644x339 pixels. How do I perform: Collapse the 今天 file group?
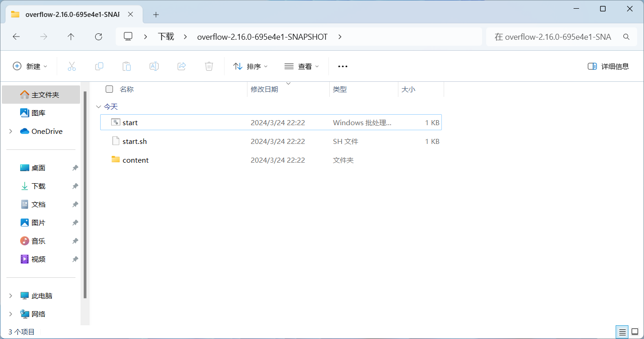(98, 106)
